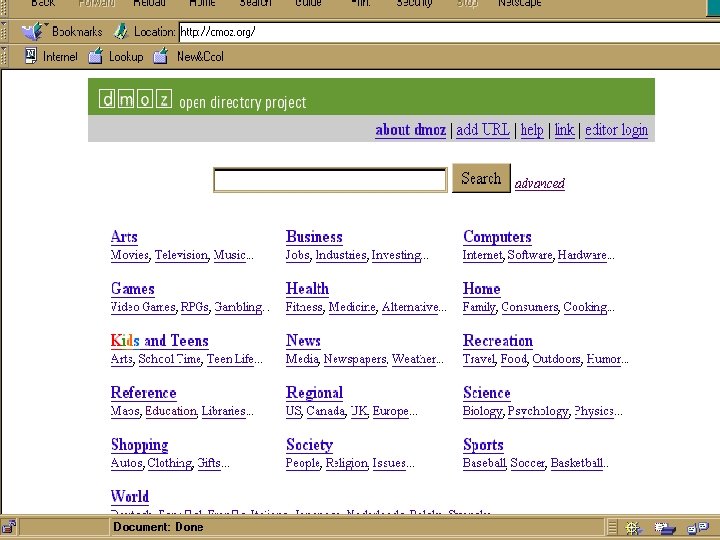
Task: Open the Kids and Teens category
Action: [x=160, y=341]
